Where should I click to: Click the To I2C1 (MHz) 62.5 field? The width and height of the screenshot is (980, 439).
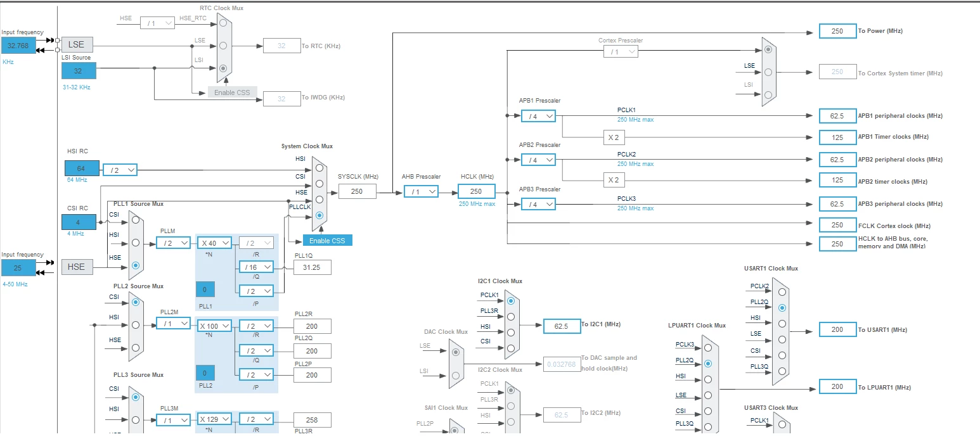click(x=562, y=326)
